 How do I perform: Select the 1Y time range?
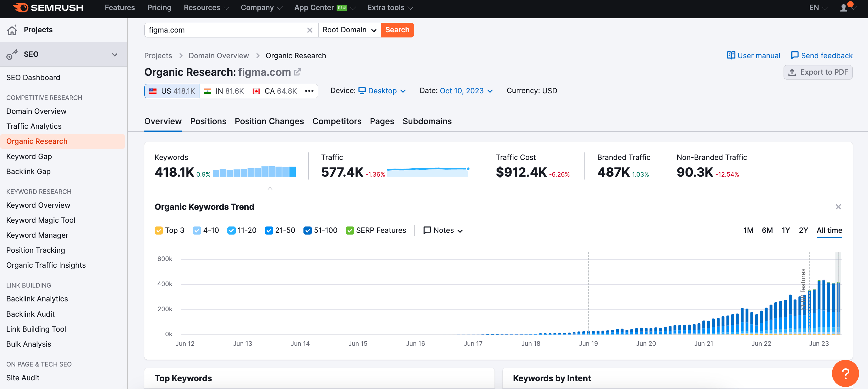point(786,230)
